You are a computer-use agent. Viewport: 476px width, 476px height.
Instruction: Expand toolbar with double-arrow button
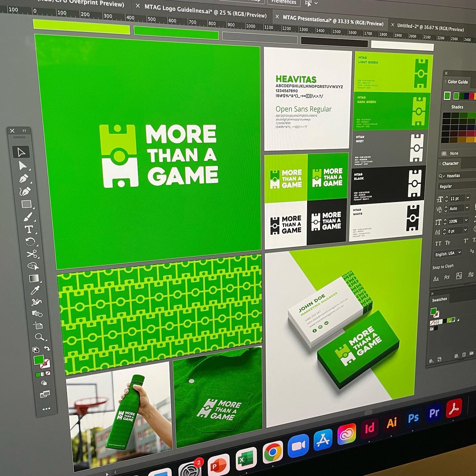tap(24, 131)
